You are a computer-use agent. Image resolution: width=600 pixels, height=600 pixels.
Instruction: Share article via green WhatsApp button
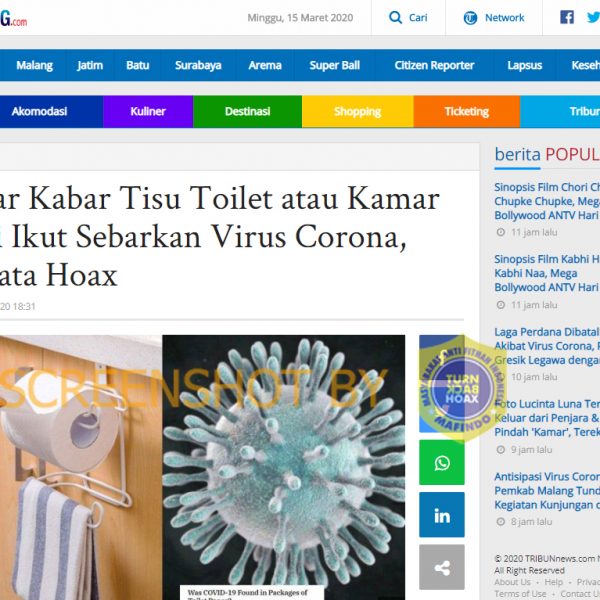click(442, 463)
